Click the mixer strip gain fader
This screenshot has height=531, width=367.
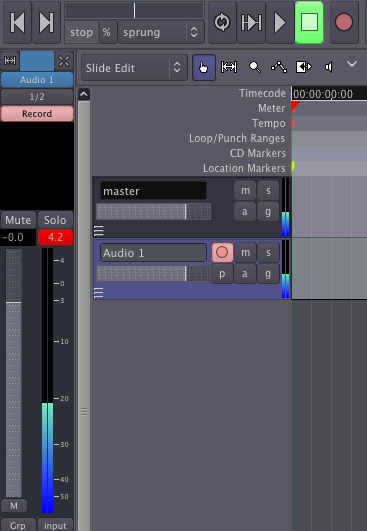(x=14, y=373)
